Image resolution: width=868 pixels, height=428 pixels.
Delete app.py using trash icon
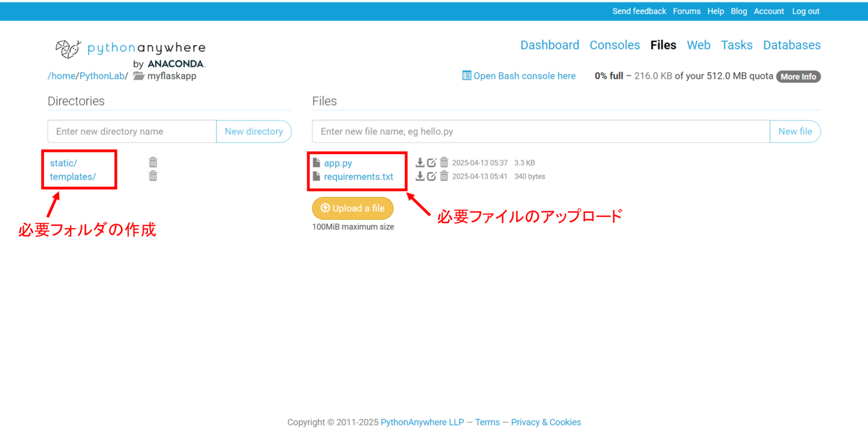(444, 163)
